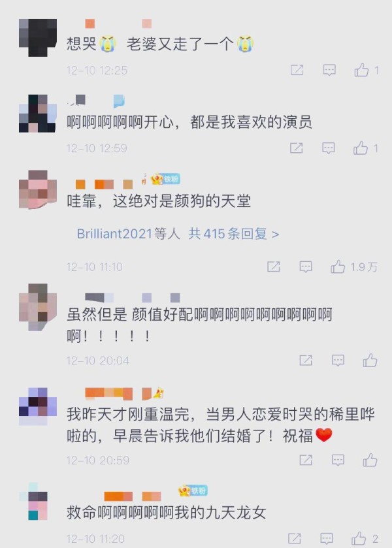The image size is (392, 548).
Task: Share the comment posted at 12-10 12:25
Action: pyautogui.click(x=297, y=71)
